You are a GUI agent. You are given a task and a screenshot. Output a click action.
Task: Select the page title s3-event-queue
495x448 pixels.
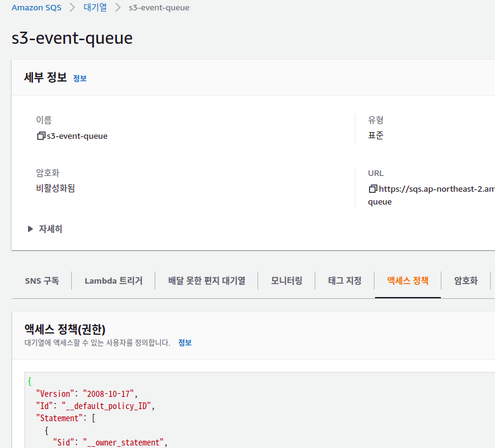coord(72,38)
